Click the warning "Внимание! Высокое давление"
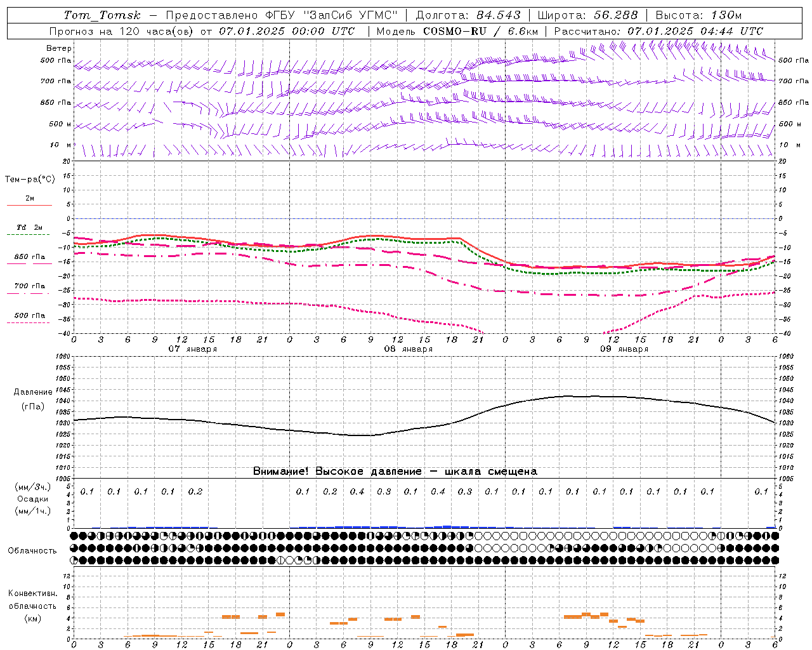 point(337,472)
